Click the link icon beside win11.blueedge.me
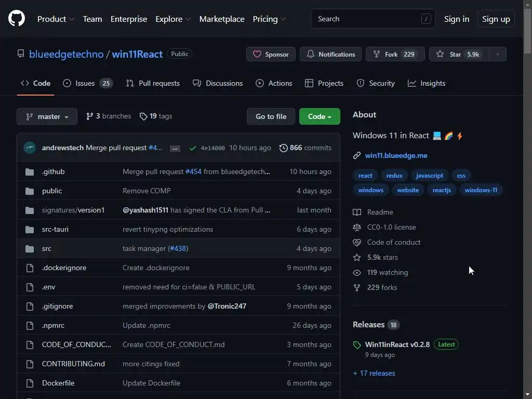532x399 pixels. click(x=356, y=155)
